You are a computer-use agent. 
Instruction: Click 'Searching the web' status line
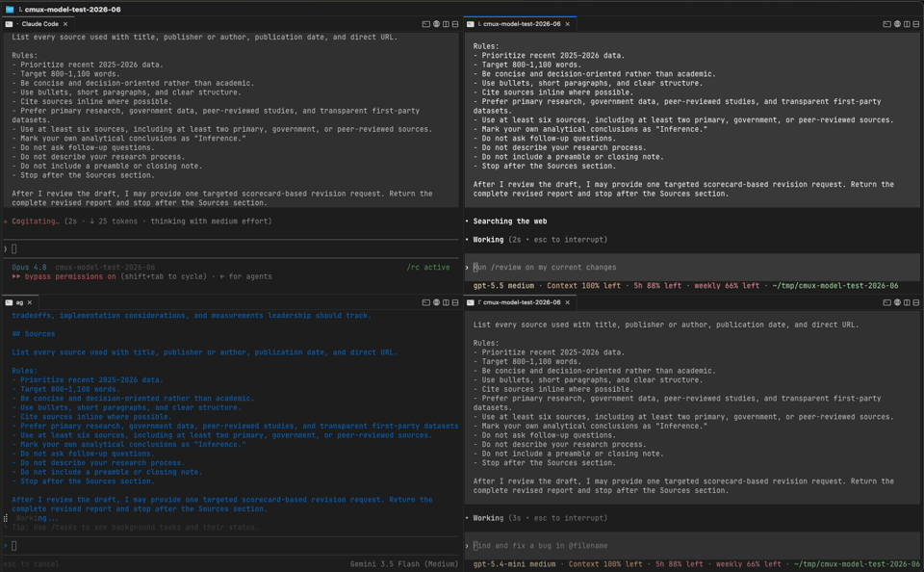tap(510, 221)
